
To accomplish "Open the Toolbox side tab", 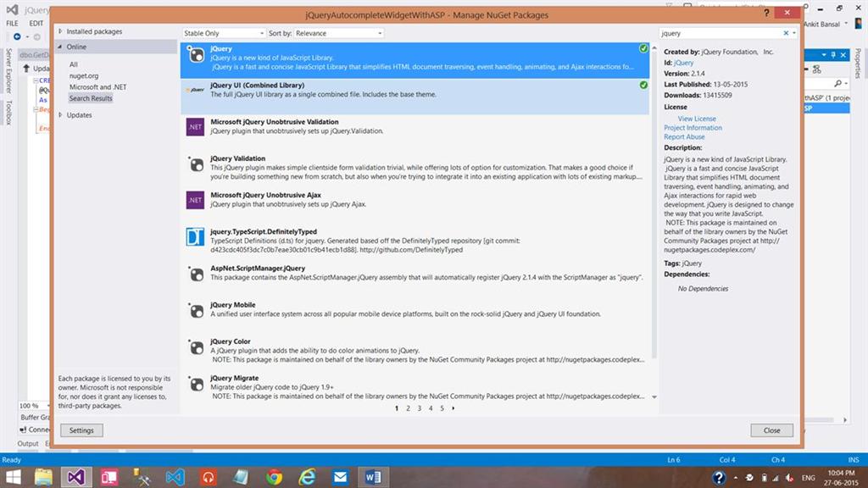I will (8, 113).
